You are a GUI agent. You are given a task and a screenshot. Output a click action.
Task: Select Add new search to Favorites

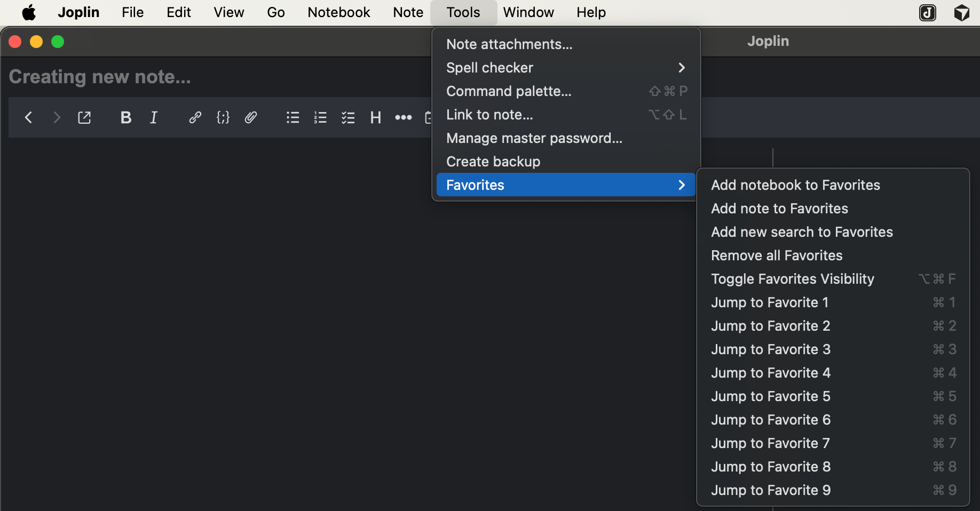(x=833, y=232)
